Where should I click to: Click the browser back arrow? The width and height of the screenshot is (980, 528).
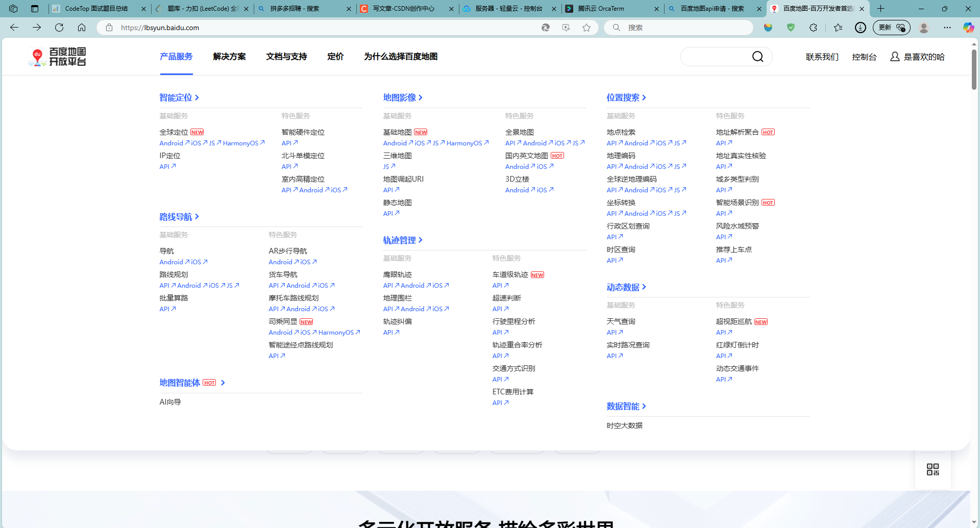[x=14, y=28]
